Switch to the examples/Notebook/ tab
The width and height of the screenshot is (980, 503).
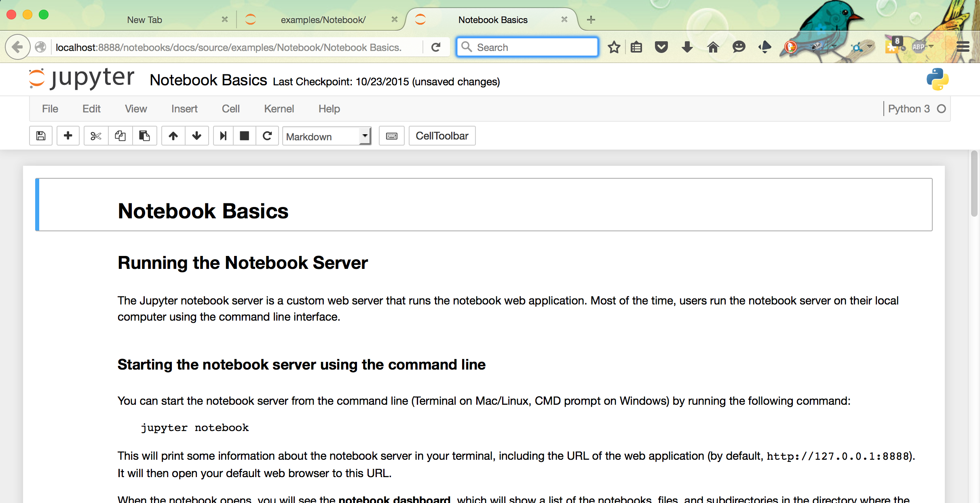click(x=323, y=20)
